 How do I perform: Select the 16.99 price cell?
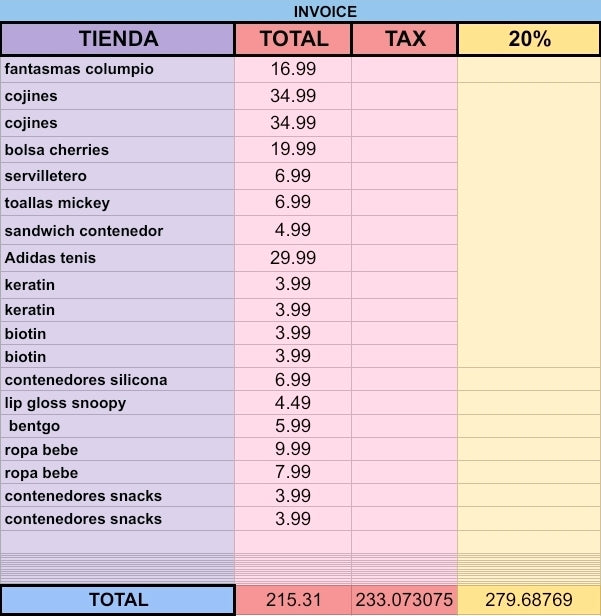tap(293, 69)
